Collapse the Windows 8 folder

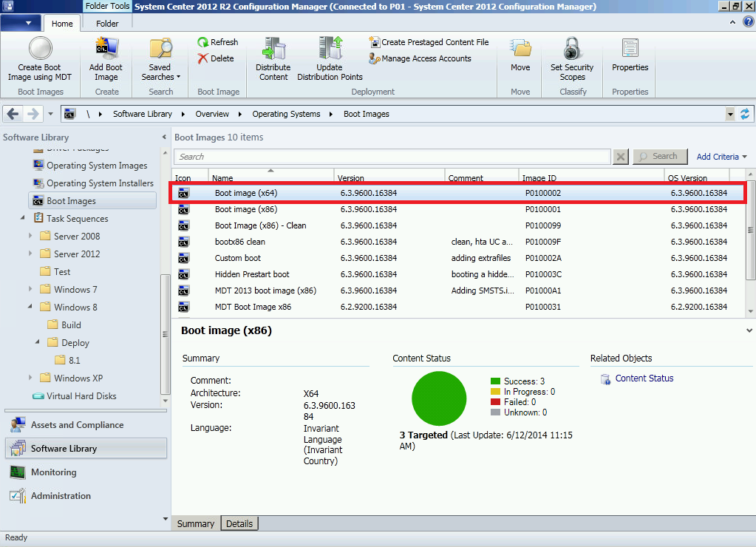click(30, 307)
